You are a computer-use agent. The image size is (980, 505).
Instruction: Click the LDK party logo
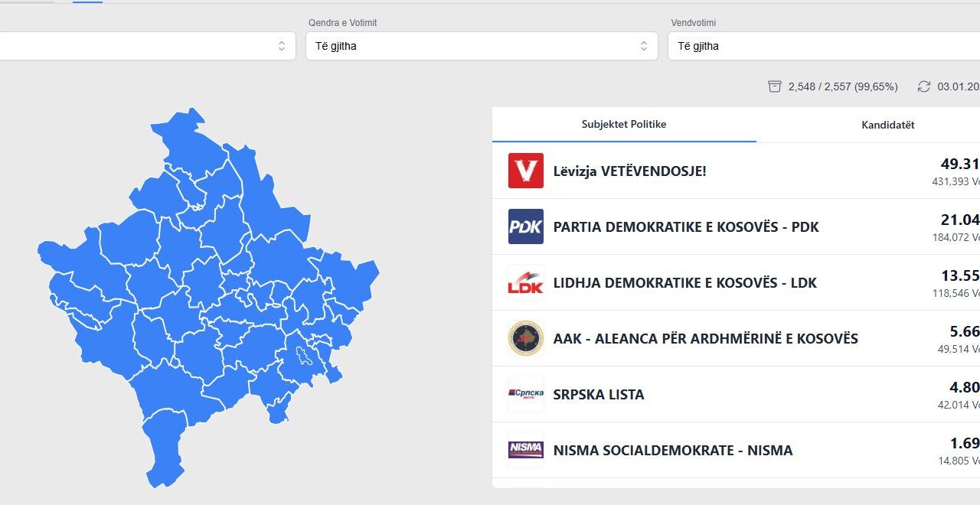pyautogui.click(x=526, y=282)
